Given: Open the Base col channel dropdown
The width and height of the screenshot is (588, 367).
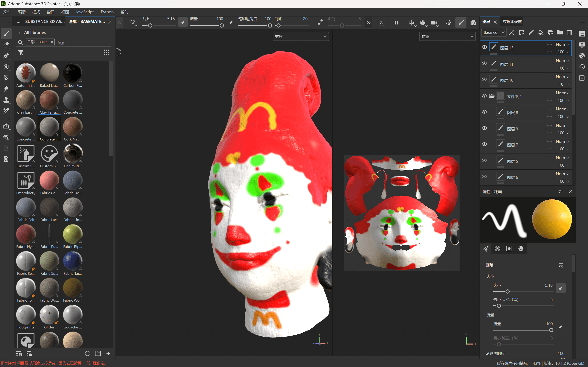Looking at the screenshot, I should [x=494, y=33].
